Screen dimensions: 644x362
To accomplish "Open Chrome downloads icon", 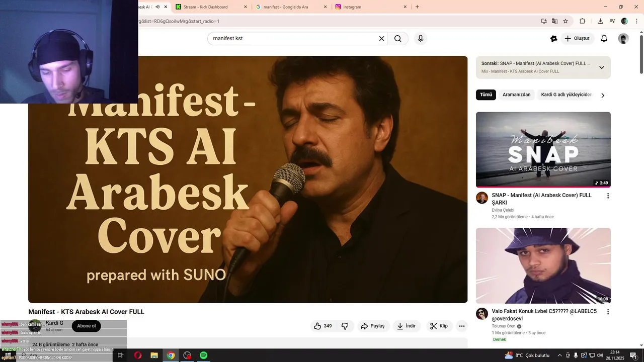I will [x=600, y=21].
